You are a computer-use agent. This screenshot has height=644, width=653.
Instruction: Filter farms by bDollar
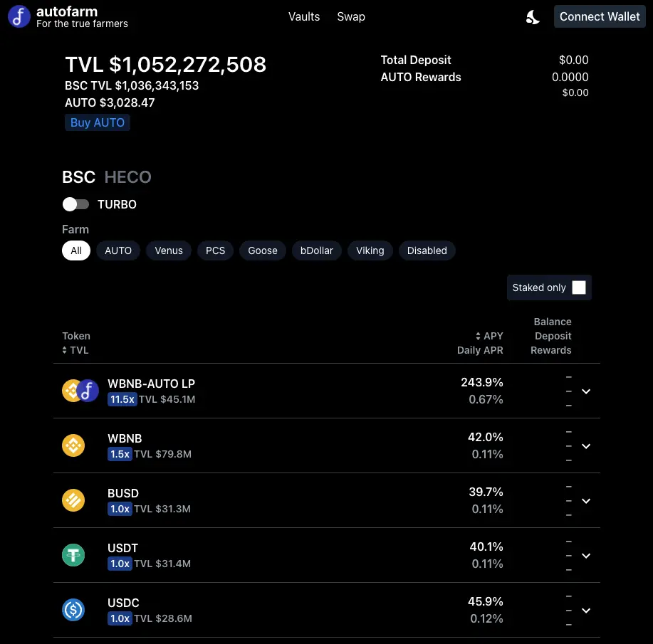[317, 250]
